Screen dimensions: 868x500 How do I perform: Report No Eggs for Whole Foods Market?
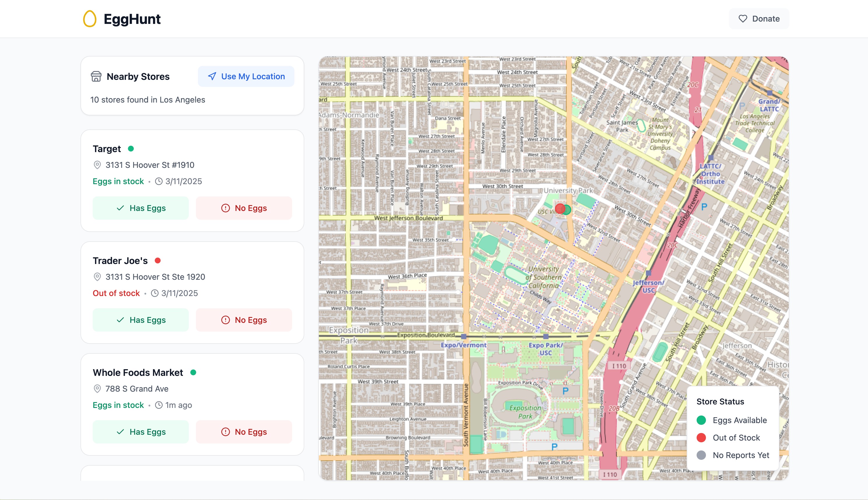point(244,432)
